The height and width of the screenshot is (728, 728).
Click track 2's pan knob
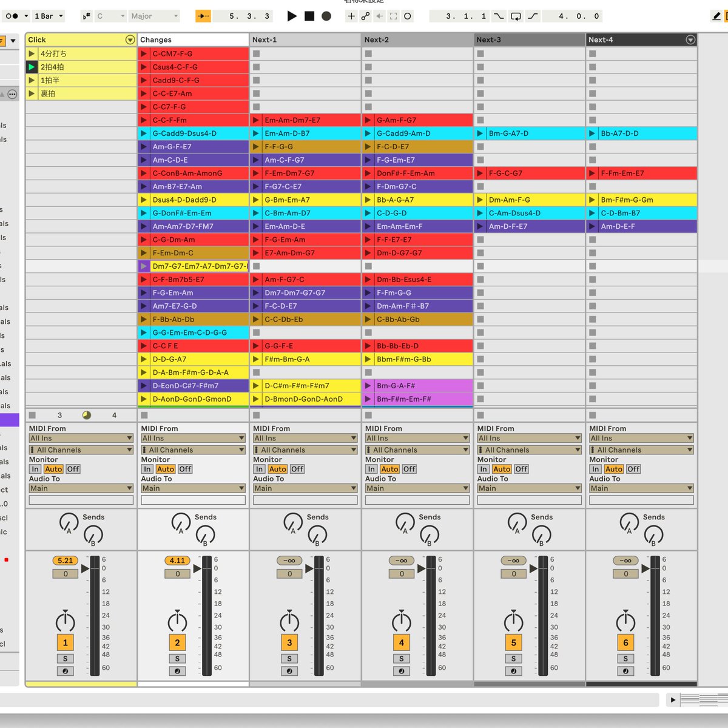coord(177,622)
